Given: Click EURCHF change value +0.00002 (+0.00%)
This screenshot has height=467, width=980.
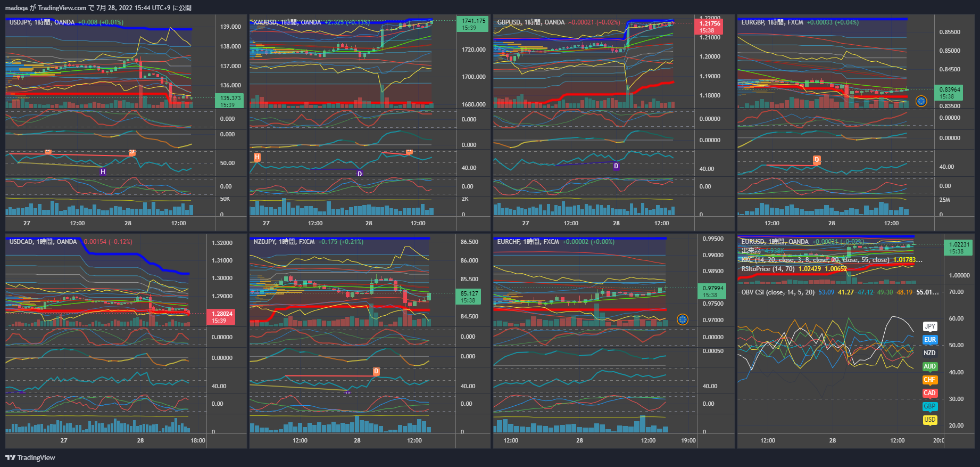Looking at the screenshot, I should [x=588, y=242].
